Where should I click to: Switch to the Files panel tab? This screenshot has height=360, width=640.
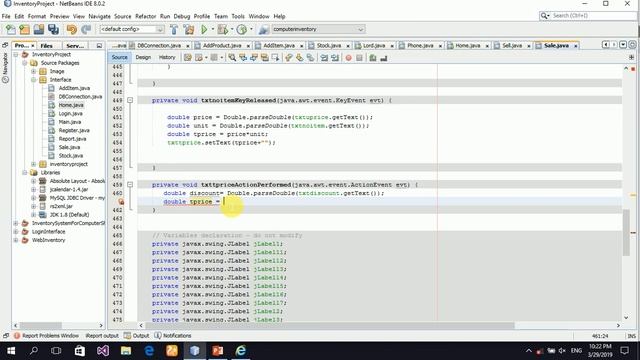coord(47,46)
